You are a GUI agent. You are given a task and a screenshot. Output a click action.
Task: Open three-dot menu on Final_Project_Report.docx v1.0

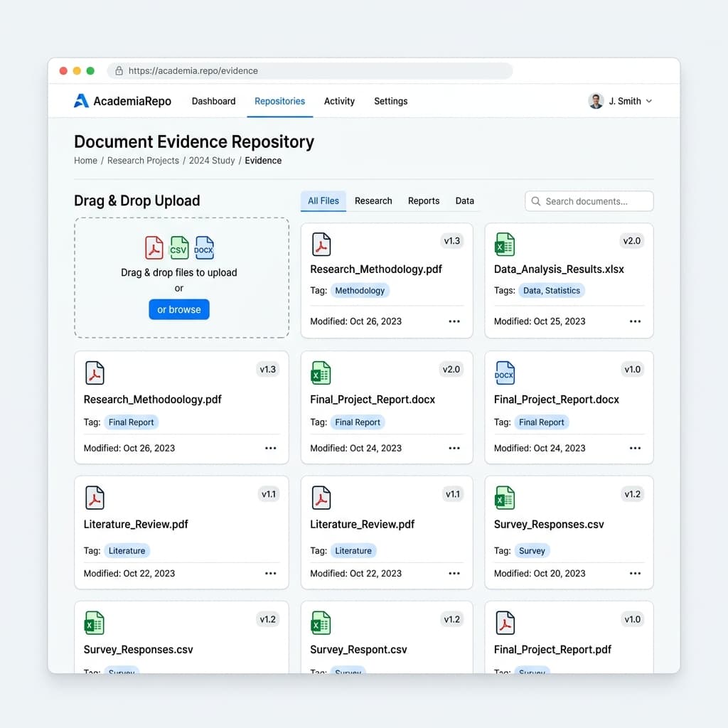click(x=635, y=448)
